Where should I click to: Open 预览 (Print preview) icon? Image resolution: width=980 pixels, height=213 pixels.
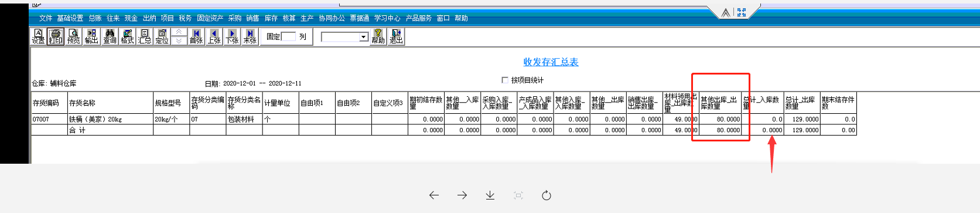pos(73,36)
